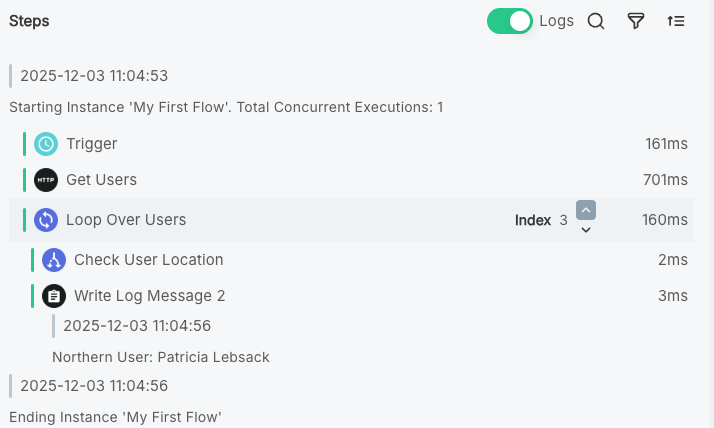Click the Write Log Message 2 icon
Screen dimensions: 714x428
tap(54, 296)
